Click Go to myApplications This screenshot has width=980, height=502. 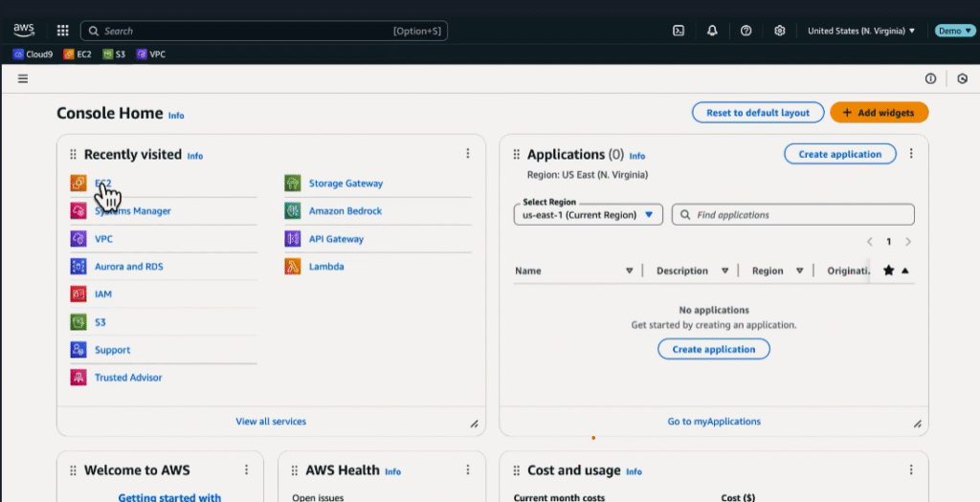tap(714, 422)
